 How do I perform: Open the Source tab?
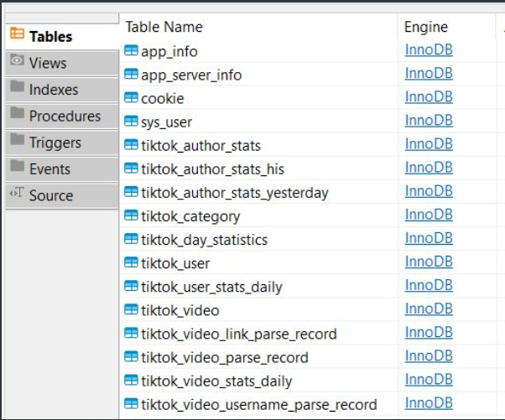click(62, 195)
